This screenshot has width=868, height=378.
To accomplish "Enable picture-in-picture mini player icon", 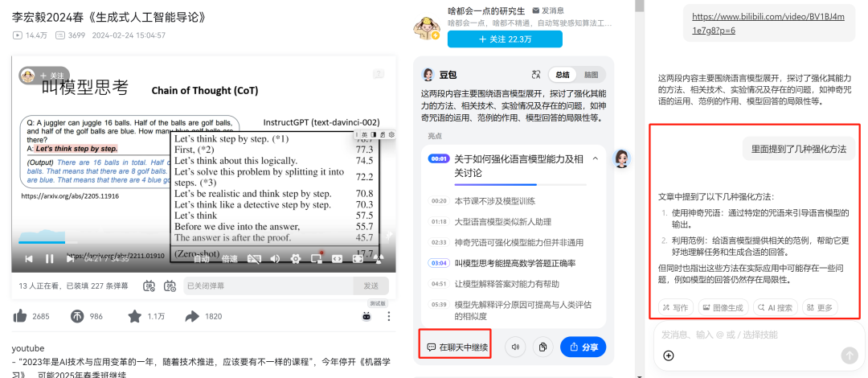I will 317,258.
